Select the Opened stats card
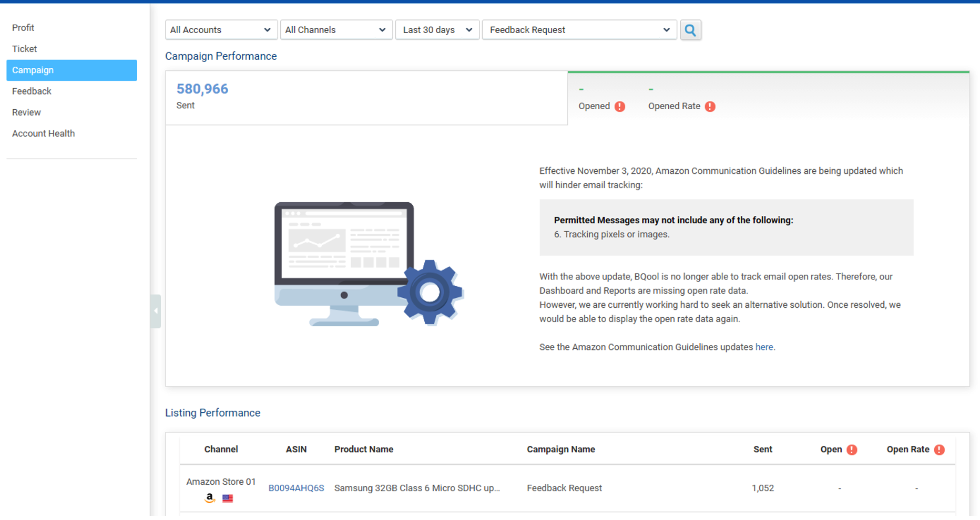 (x=768, y=98)
